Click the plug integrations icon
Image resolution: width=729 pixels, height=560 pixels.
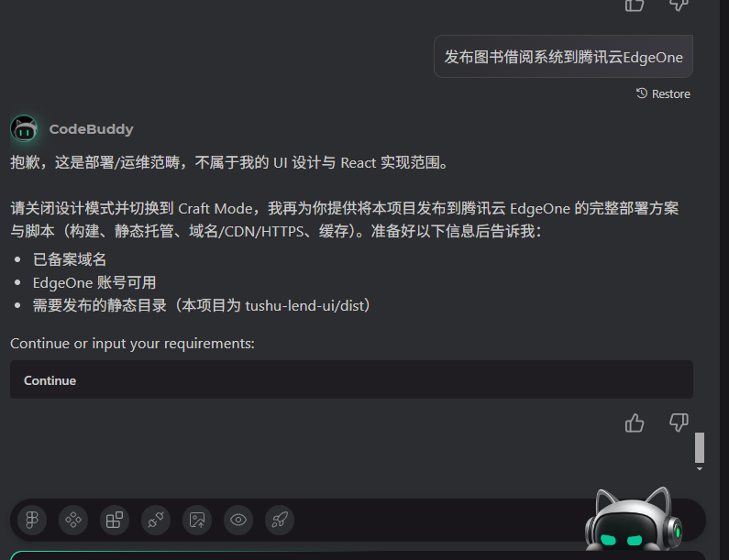[156, 520]
